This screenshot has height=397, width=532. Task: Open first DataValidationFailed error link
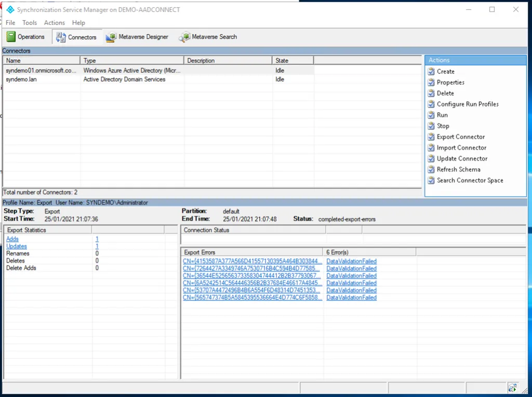(351, 262)
